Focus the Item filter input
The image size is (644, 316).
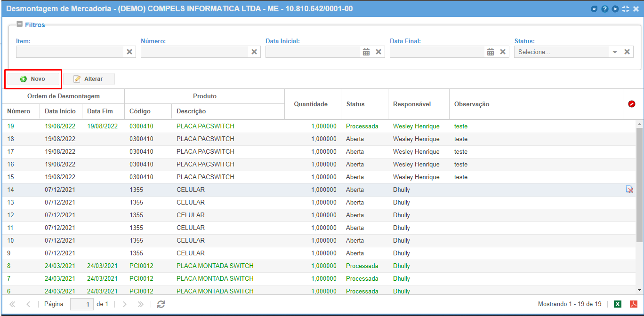click(x=70, y=52)
